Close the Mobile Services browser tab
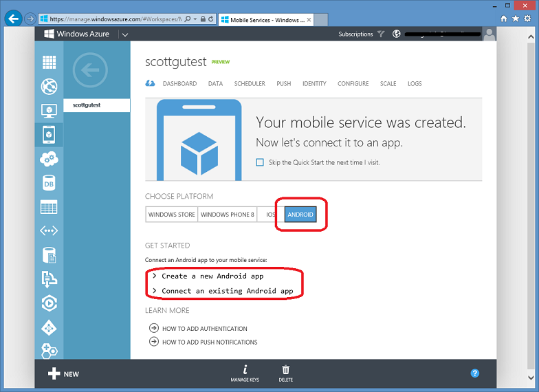Screen dimensions: 539x392 coord(309,19)
